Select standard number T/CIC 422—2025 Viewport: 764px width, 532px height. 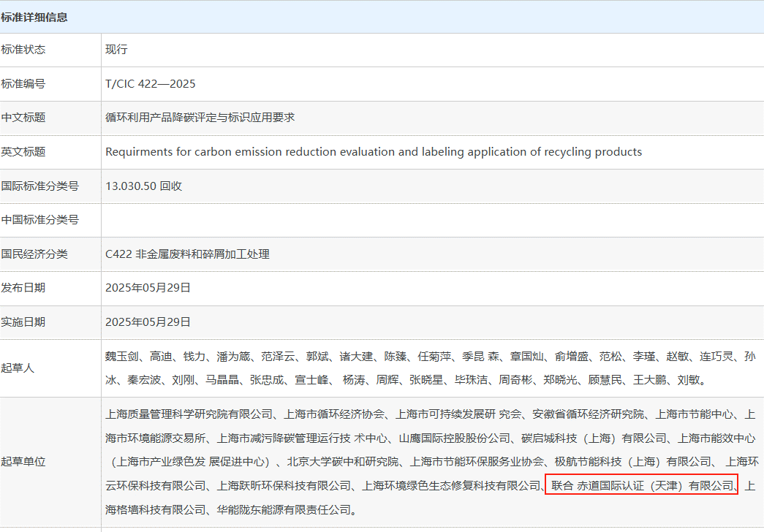click(x=151, y=84)
